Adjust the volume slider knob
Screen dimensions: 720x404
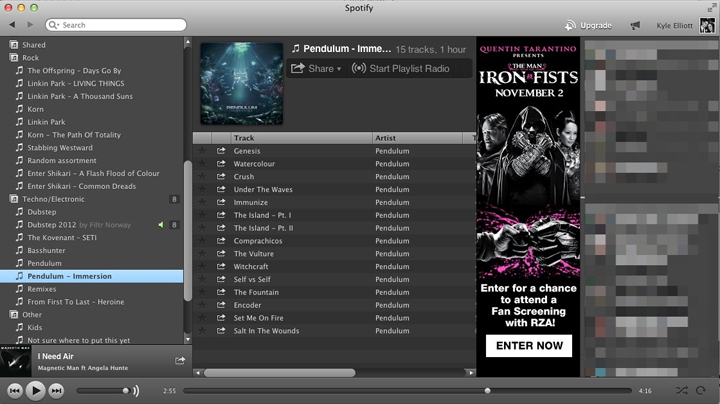125,391
